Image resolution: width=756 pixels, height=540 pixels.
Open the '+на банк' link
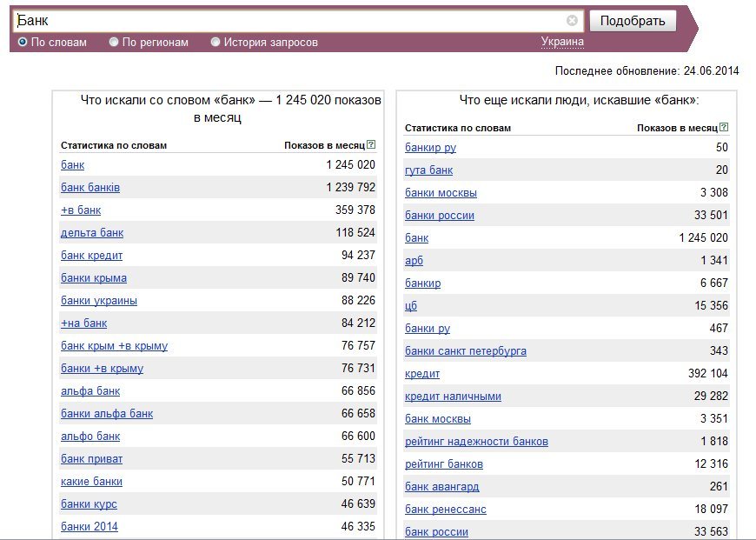click(x=84, y=323)
